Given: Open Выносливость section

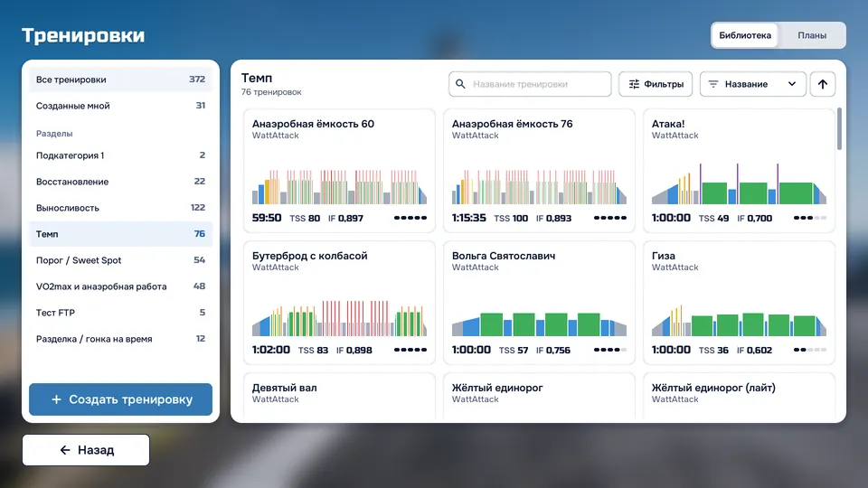Looking at the screenshot, I should (x=120, y=208).
